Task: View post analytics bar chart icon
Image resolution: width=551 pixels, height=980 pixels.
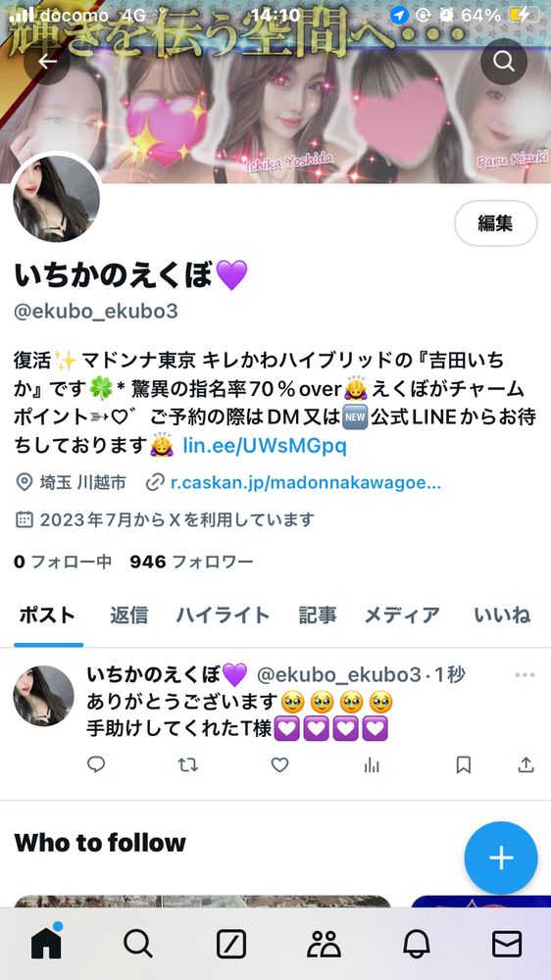Action: [372, 764]
